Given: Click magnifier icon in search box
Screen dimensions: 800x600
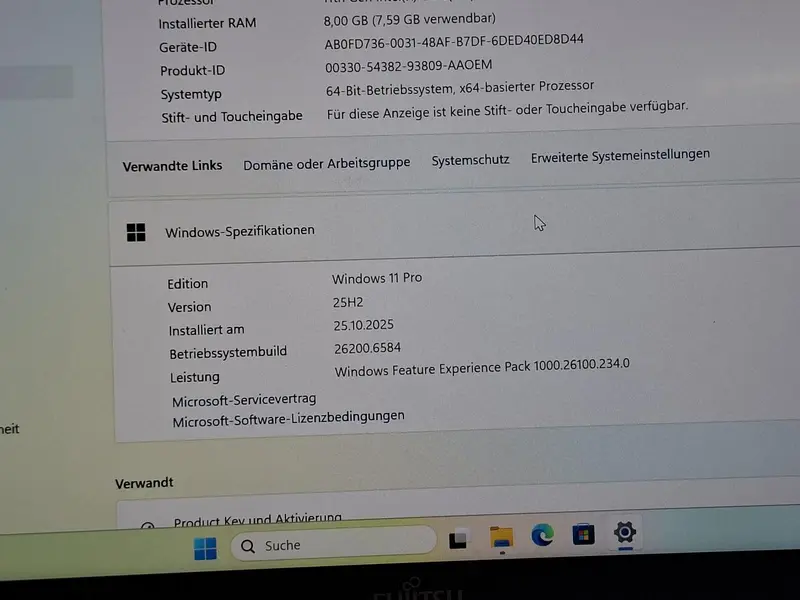Looking at the screenshot, I should pos(248,546).
